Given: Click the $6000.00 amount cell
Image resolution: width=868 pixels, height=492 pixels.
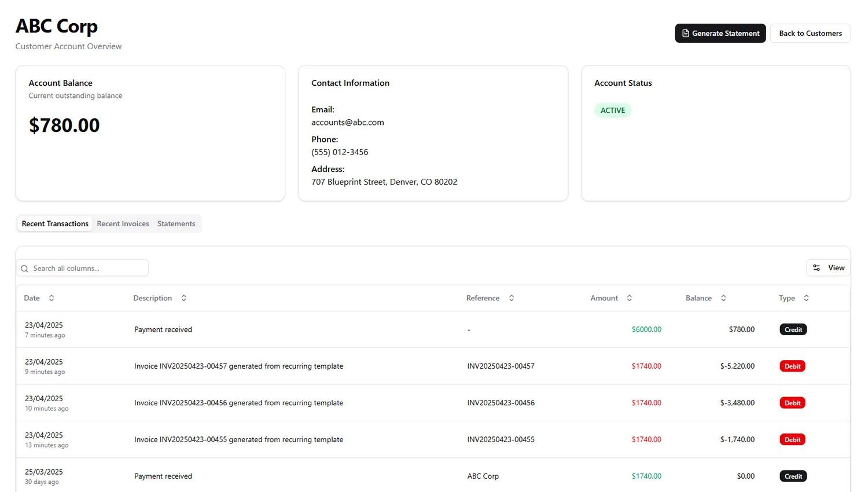Looking at the screenshot, I should pyautogui.click(x=646, y=330).
